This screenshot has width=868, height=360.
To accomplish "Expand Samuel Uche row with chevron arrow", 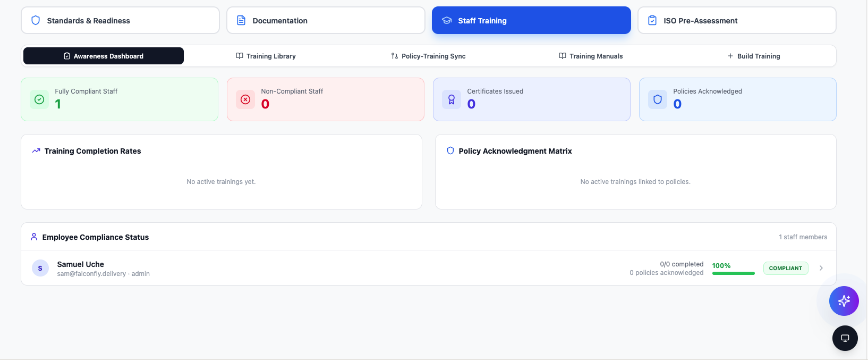I will pyautogui.click(x=821, y=268).
